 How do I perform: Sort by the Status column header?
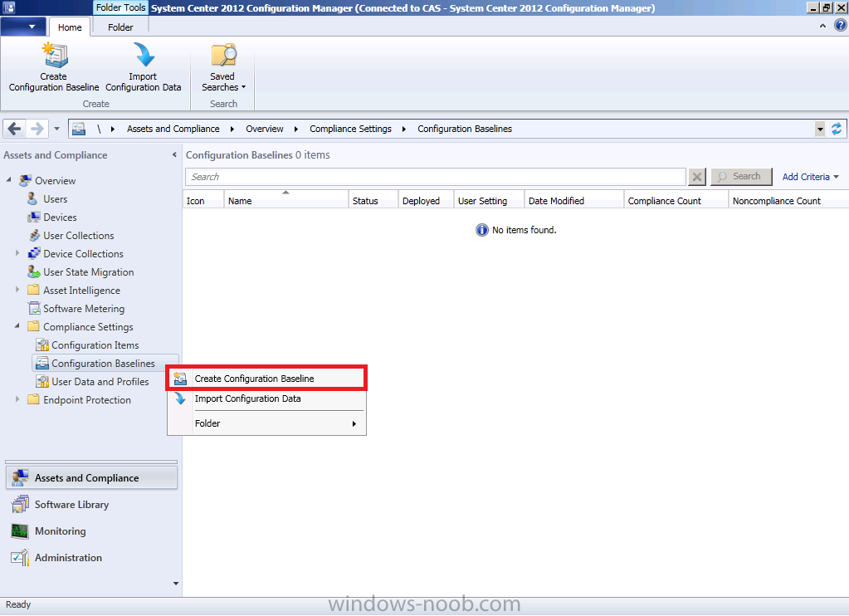(373, 200)
